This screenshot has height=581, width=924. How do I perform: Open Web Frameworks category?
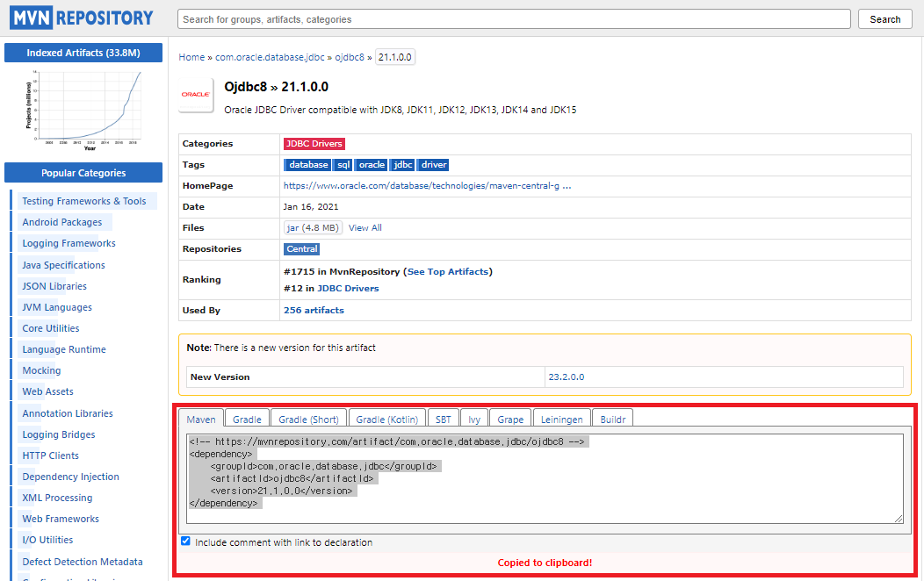(x=61, y=519)
